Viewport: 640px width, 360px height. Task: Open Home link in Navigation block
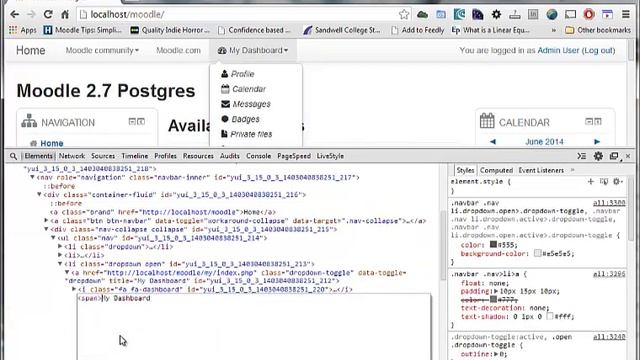[x=52, y=143]
